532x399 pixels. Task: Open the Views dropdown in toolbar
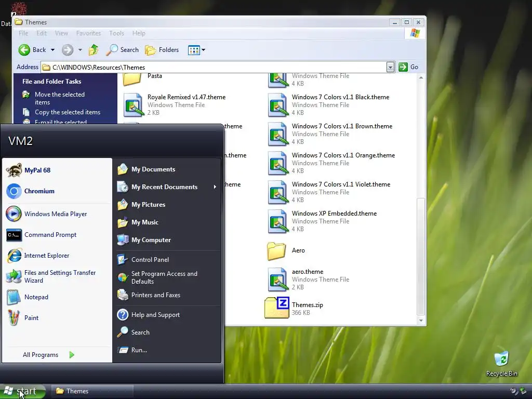tap(204, 50)
